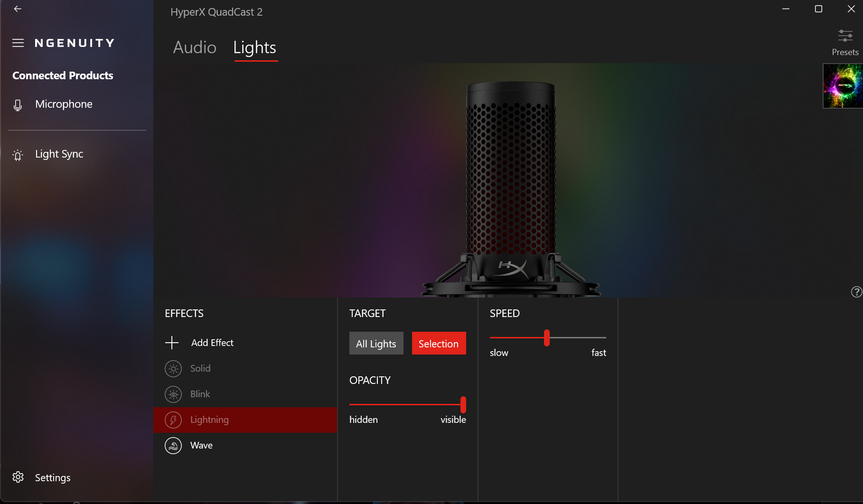
Task: Click the Light Sync bulb icon
Action: point(18,155)
